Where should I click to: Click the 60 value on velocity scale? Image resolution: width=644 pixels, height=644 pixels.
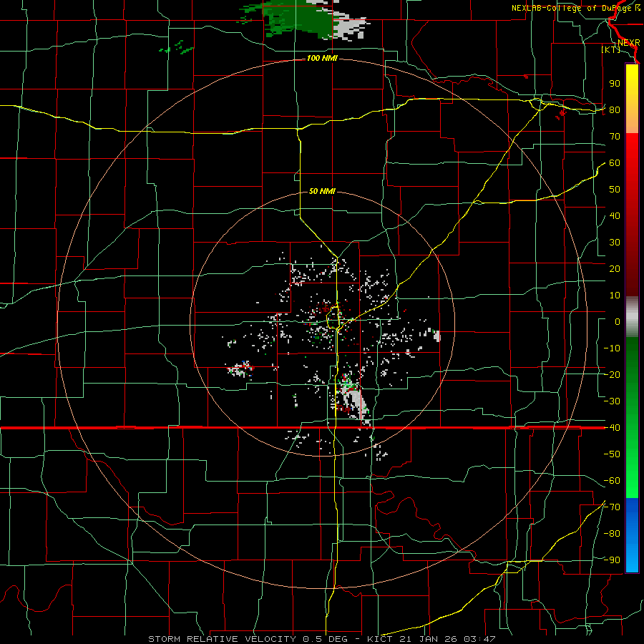615,163
